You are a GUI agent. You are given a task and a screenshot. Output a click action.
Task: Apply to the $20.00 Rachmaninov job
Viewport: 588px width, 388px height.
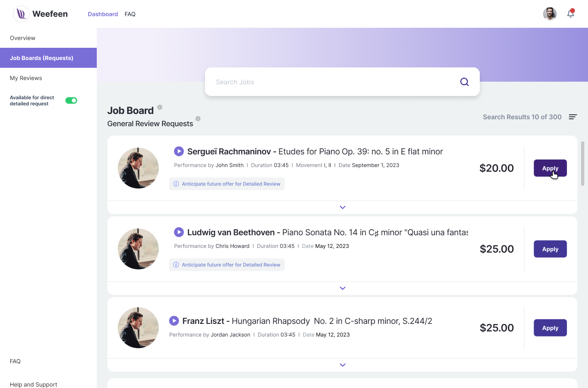click(550, 168)
